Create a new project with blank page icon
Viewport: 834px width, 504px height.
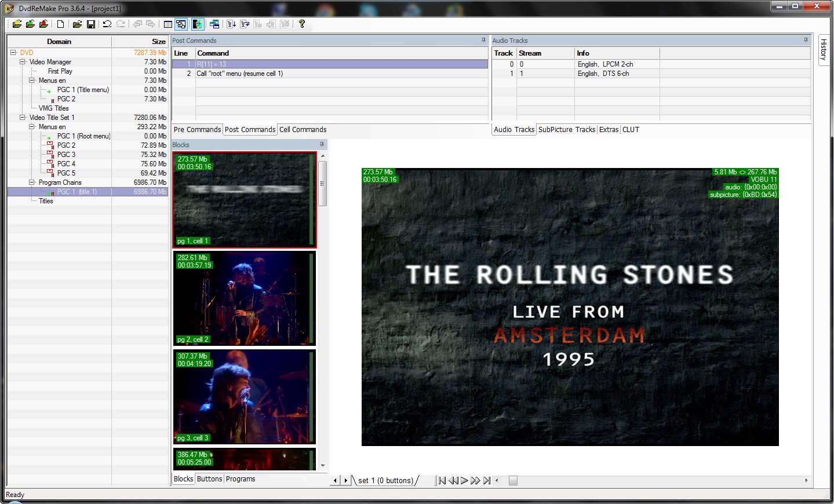point(60,24)
